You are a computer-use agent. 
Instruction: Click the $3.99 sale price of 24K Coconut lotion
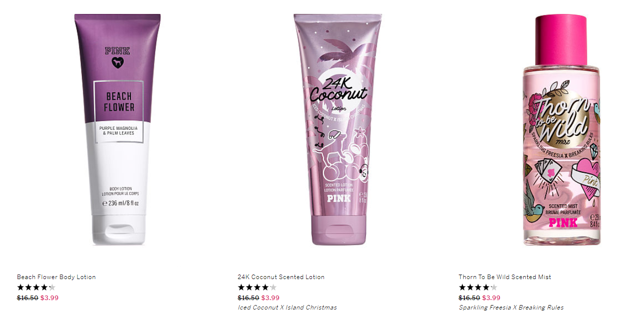coord(270,298)
